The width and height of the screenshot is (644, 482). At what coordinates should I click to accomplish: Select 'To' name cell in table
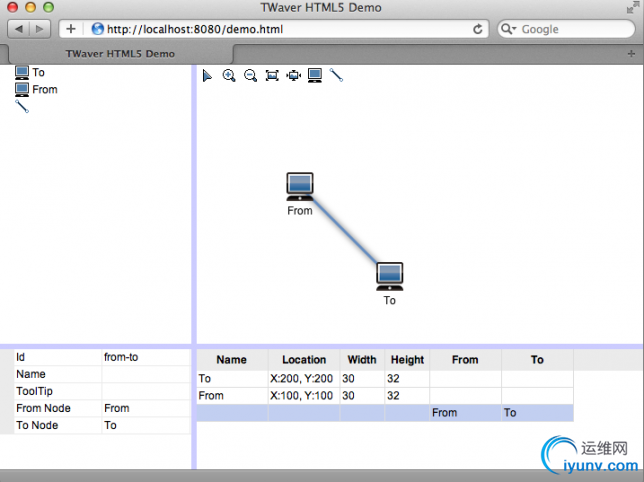point(232,379)
